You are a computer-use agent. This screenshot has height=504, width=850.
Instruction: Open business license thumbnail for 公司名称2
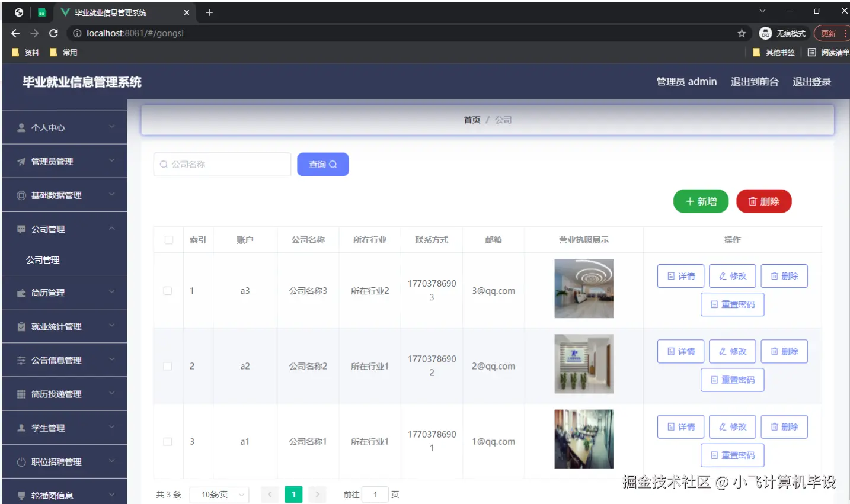coord(584,364)
